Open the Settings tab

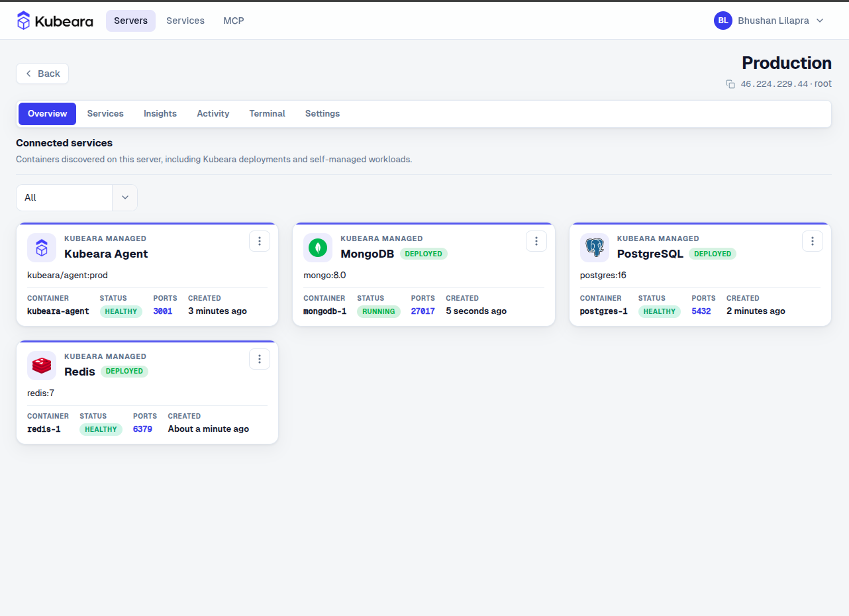(323, 114)
